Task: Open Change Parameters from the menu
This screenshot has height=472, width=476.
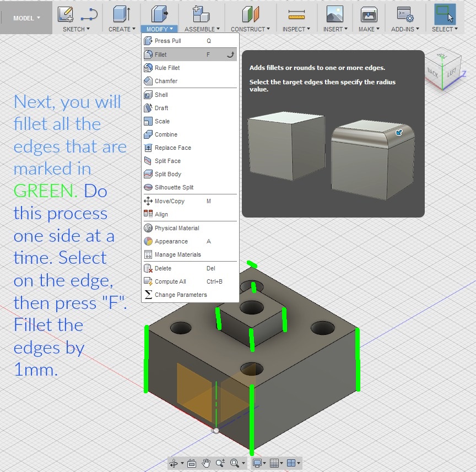Action: [181, 295]
